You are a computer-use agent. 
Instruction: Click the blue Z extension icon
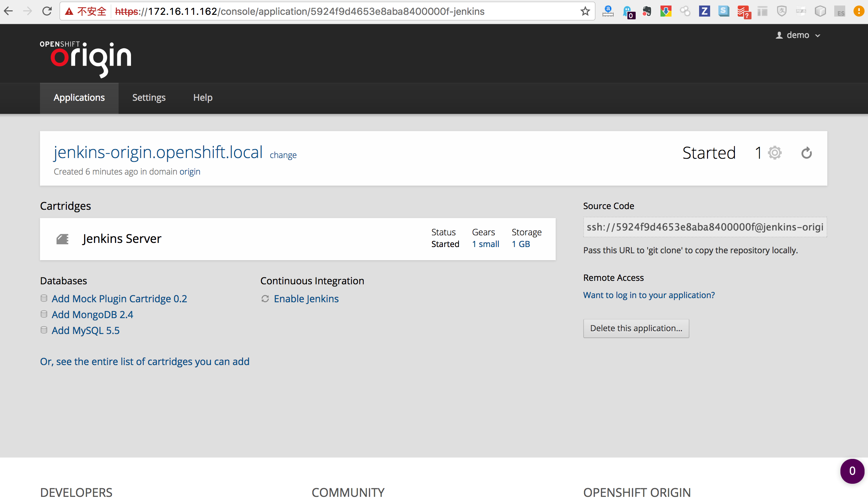(x=704, y=11)
